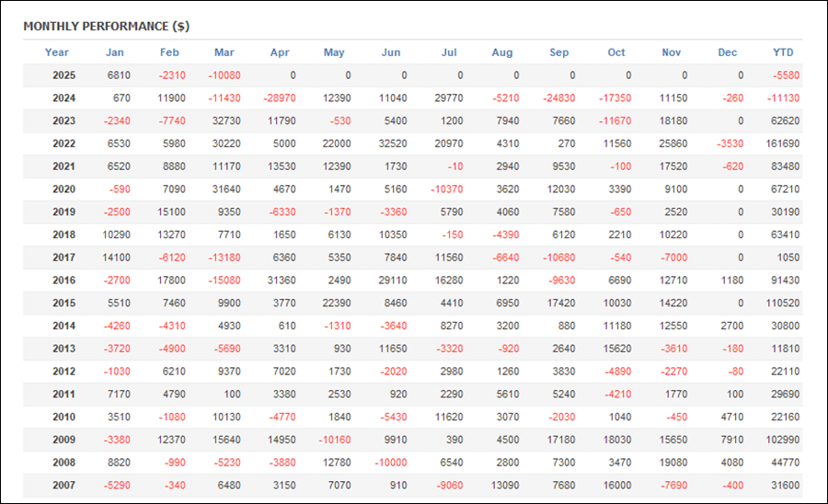Image resolution: width=828 pixels, height=504 pixels.
Task: Click the Dec column header
Action: pos(727,52)
